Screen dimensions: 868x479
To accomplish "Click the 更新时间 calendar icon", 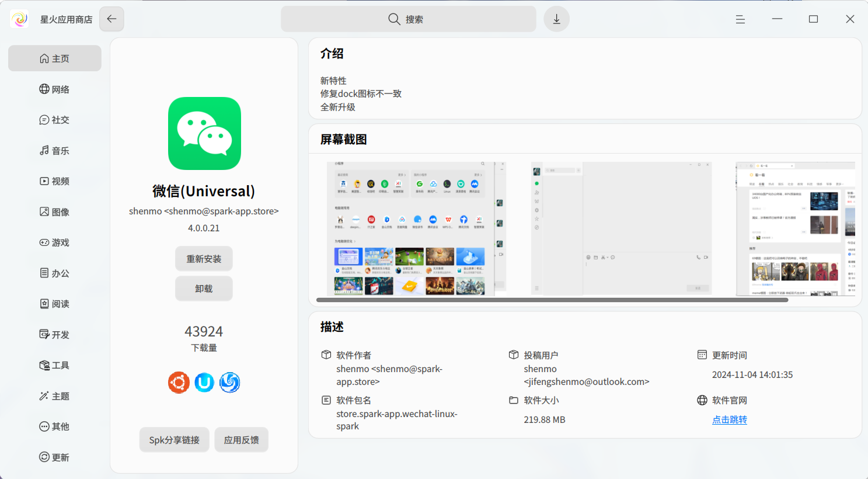I will (702, 355).
